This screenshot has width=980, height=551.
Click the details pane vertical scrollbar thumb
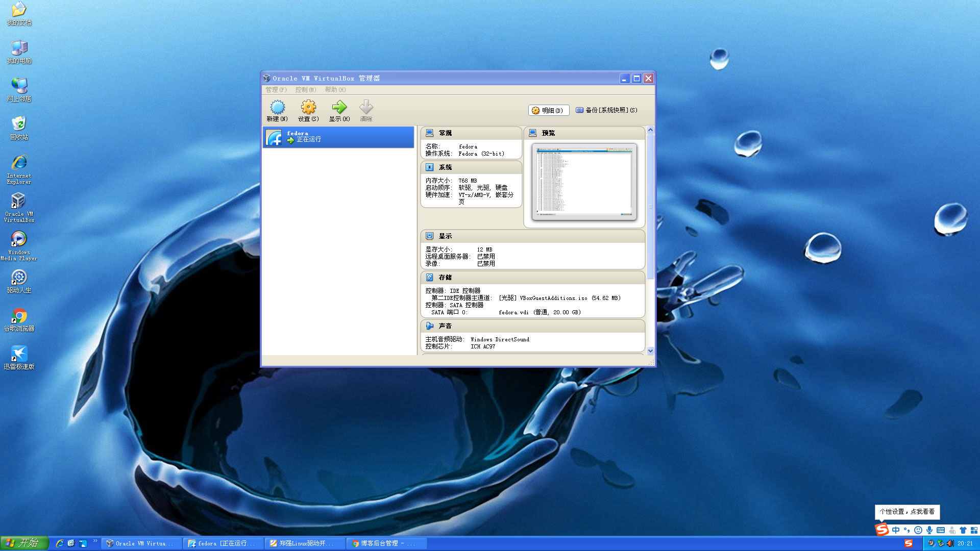click(650, 206)
